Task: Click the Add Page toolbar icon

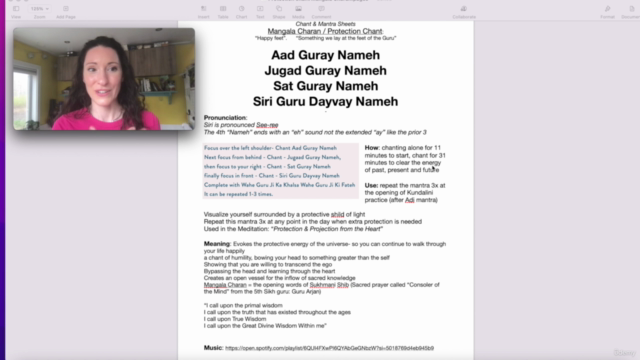Action: (66, 9)
